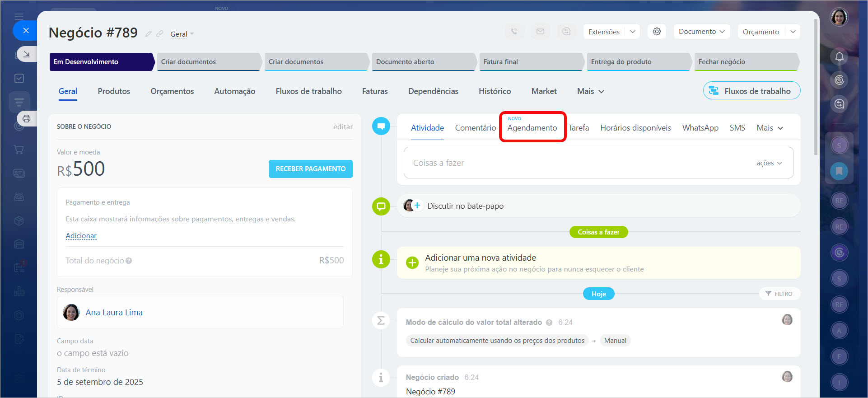Copy the deal link via chain icon
868x398 pixels.
[x=159, y=34]
